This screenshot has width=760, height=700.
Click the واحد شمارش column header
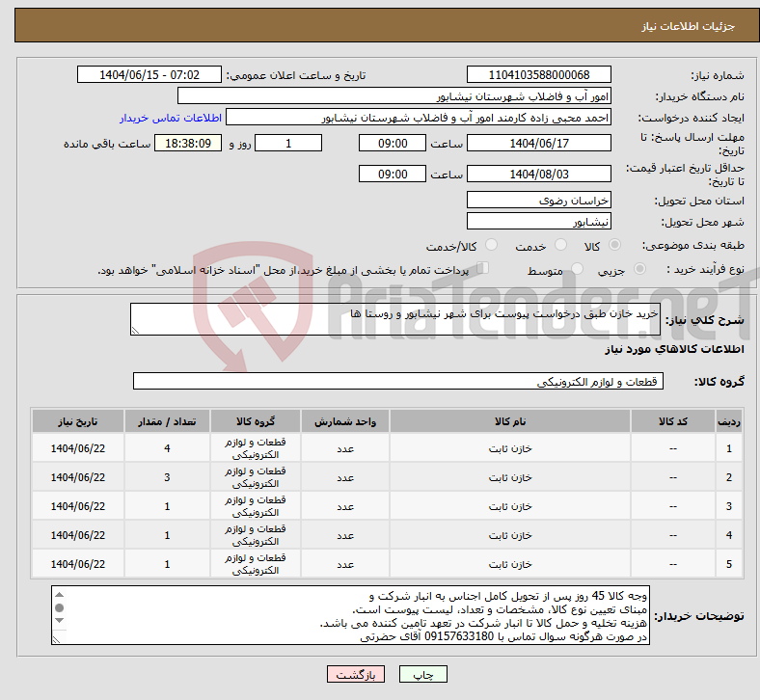(x=345, y=421)
